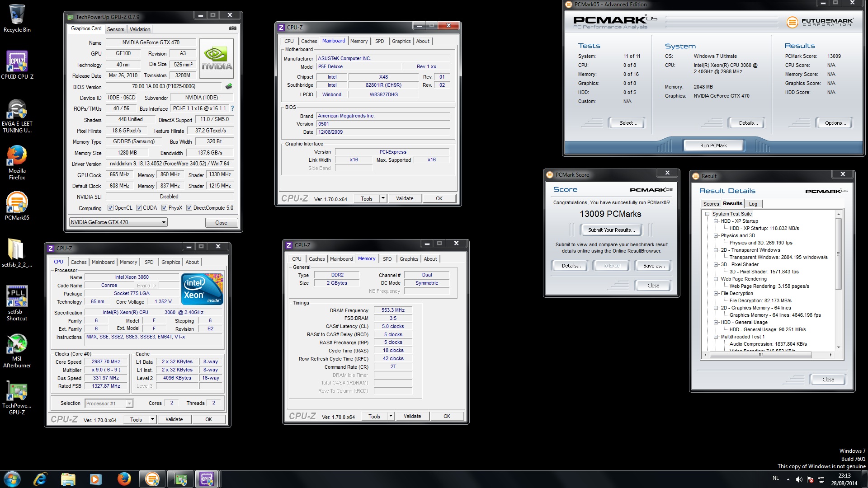This screenshot has width=868, height=488.
Task: Toggle the DirectCompute 5.0 checkbox
Action: coord(189,208)
